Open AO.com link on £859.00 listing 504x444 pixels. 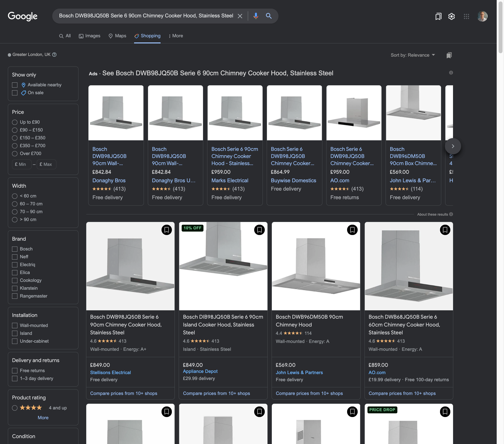377,372
